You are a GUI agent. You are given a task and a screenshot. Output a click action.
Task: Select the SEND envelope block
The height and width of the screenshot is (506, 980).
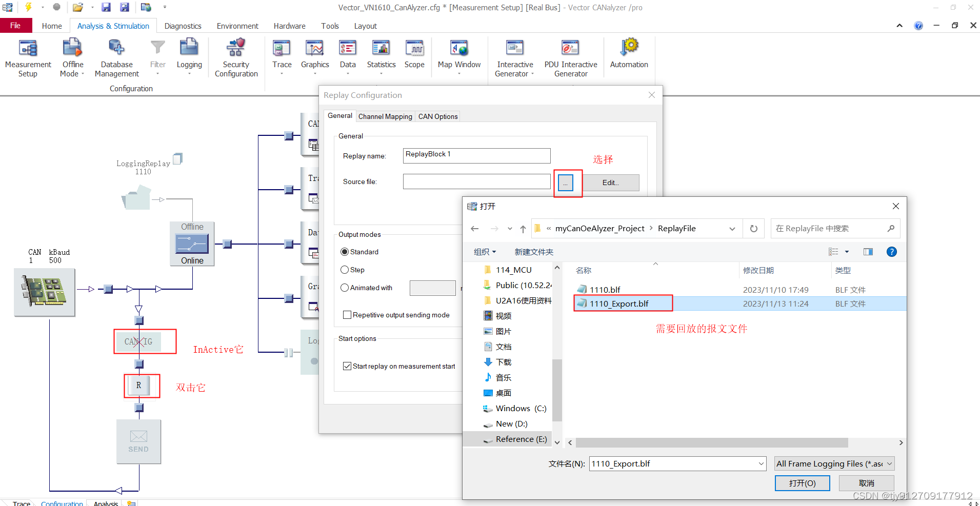pyautogui.click(x=138, y=441)
